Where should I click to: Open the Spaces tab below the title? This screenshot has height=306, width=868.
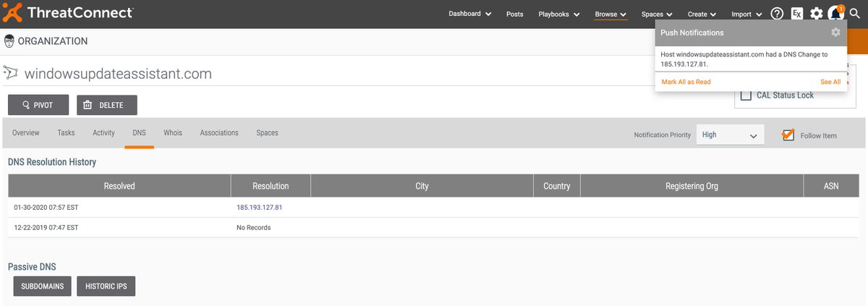267,133
